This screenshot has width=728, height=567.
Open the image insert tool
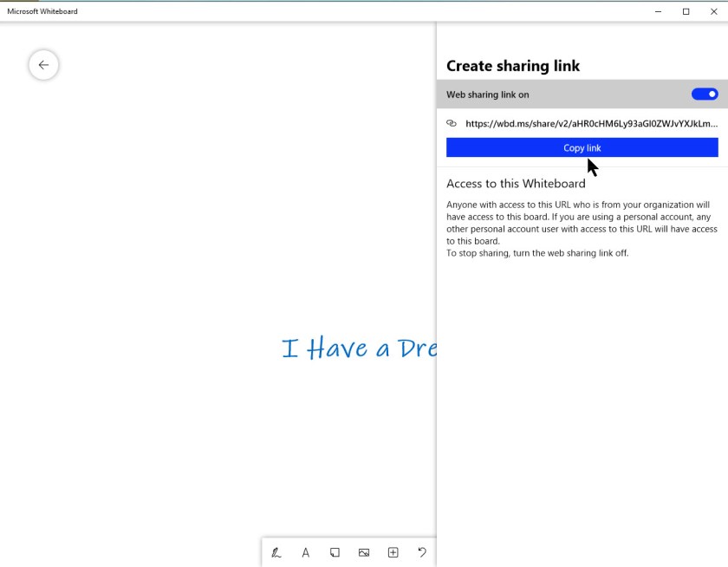364,552
